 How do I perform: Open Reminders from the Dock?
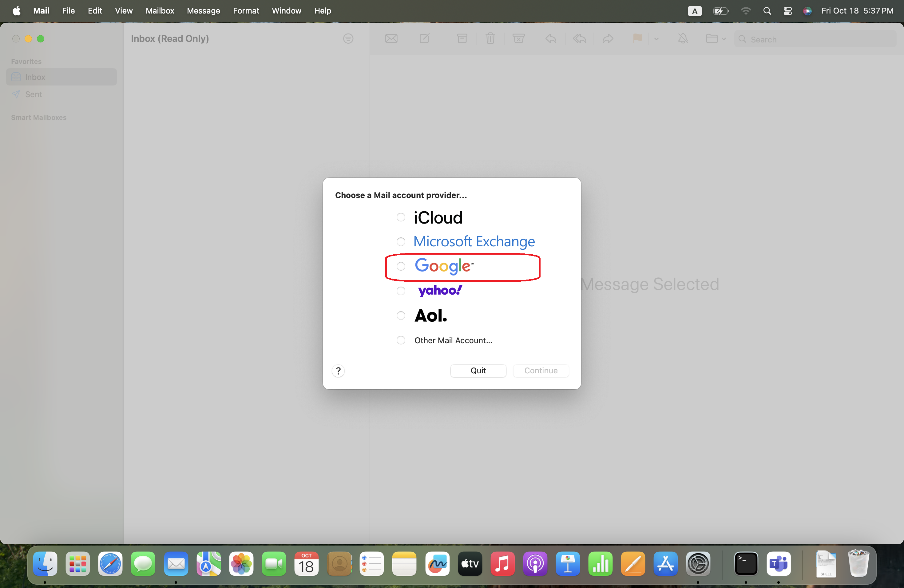tap(372, 564)
